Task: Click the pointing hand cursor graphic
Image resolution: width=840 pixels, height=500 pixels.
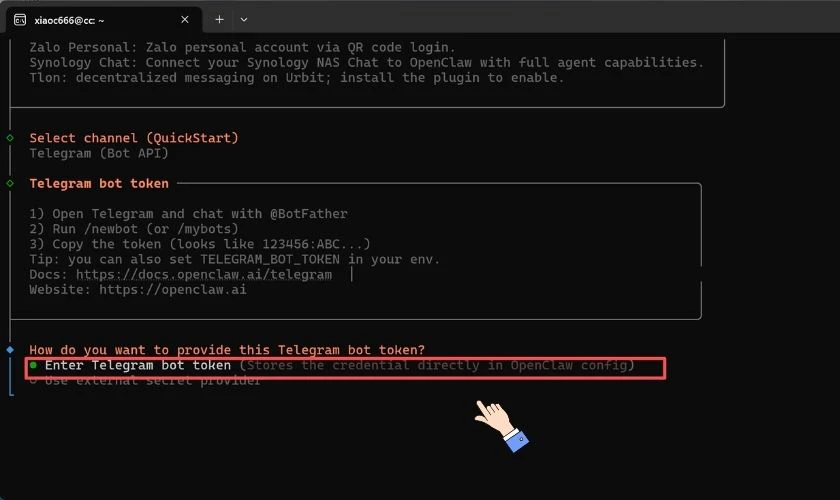Action: click(500, 425)
